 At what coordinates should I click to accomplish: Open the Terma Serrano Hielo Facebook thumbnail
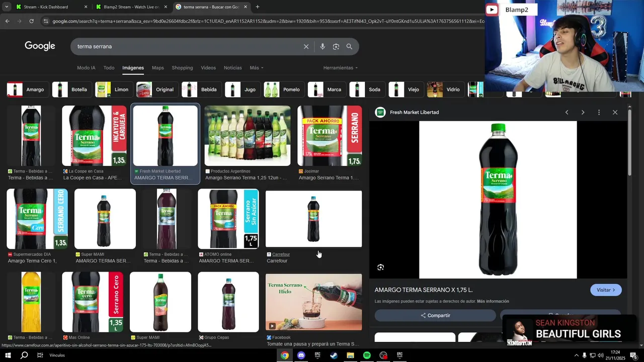(313, 302)
